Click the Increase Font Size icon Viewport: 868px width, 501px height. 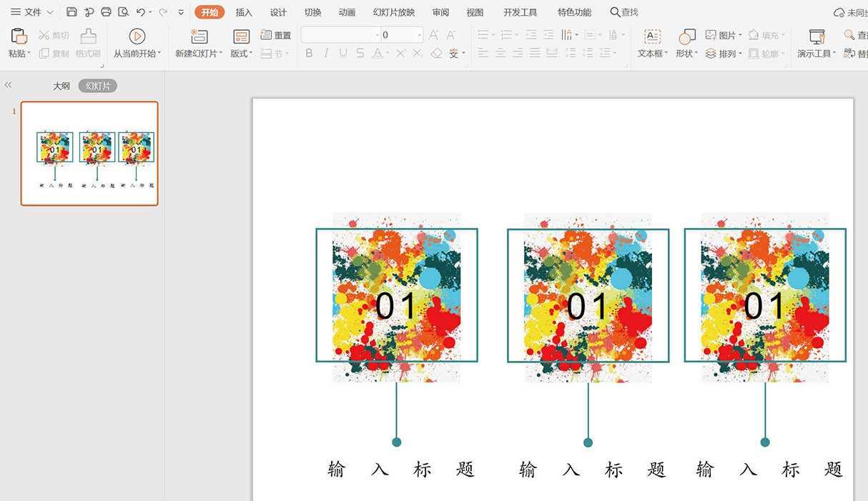click(433, 35)
